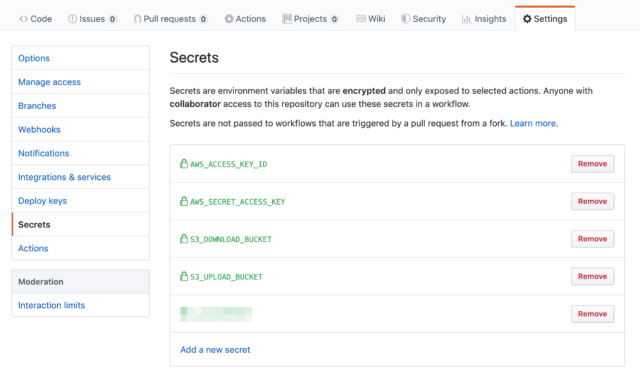Remove the blurred secret entry
The width and height of the screenshot is (640, 379).
[x=592, y=314]
